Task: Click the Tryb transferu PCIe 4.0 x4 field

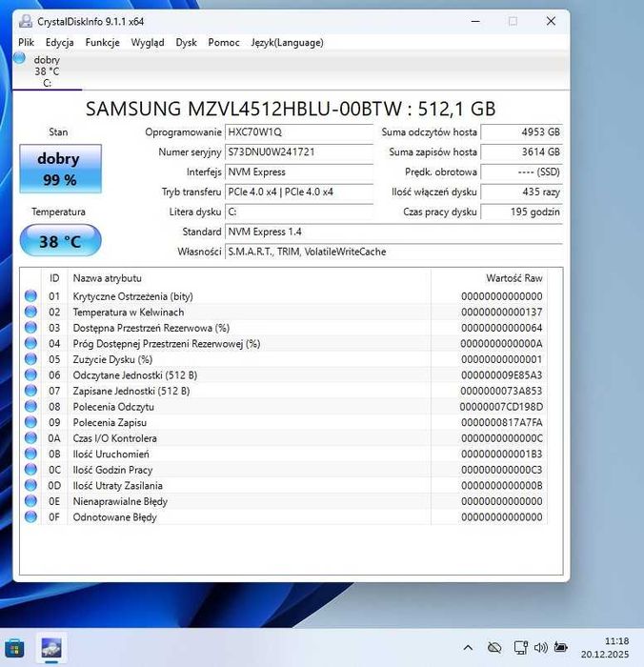Action: pos(299,192)
